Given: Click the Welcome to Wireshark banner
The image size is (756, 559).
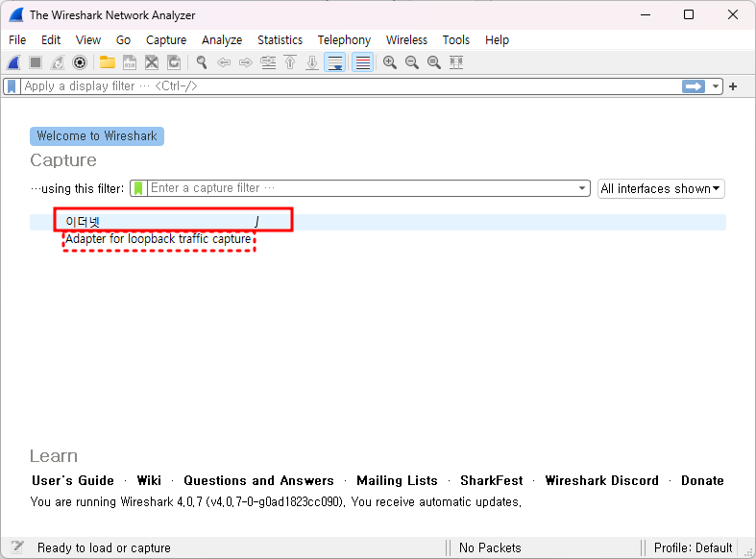Looking at the screenshot, I should (97, 136).
